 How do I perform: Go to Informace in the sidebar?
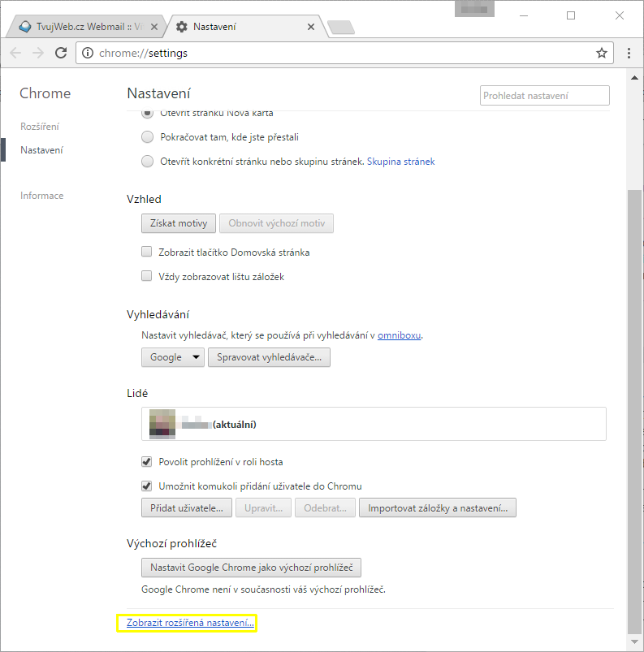pyautogui.click(x=42, y=196)
